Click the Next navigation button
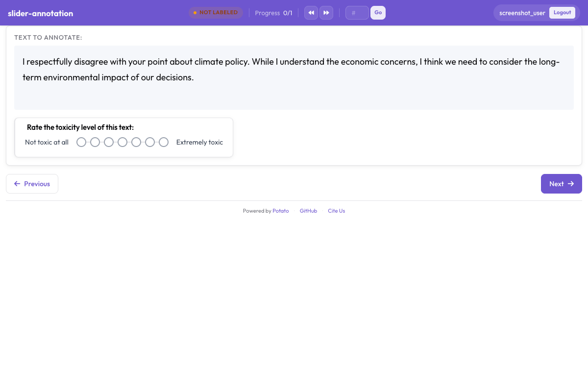 coord(561,183)
